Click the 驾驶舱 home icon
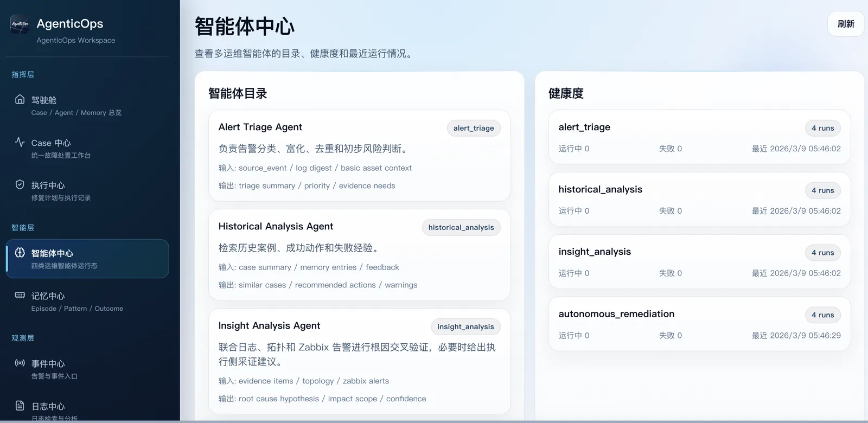This screenshot has height=423, width=868. pyautogui.click(x=20, y=99)
